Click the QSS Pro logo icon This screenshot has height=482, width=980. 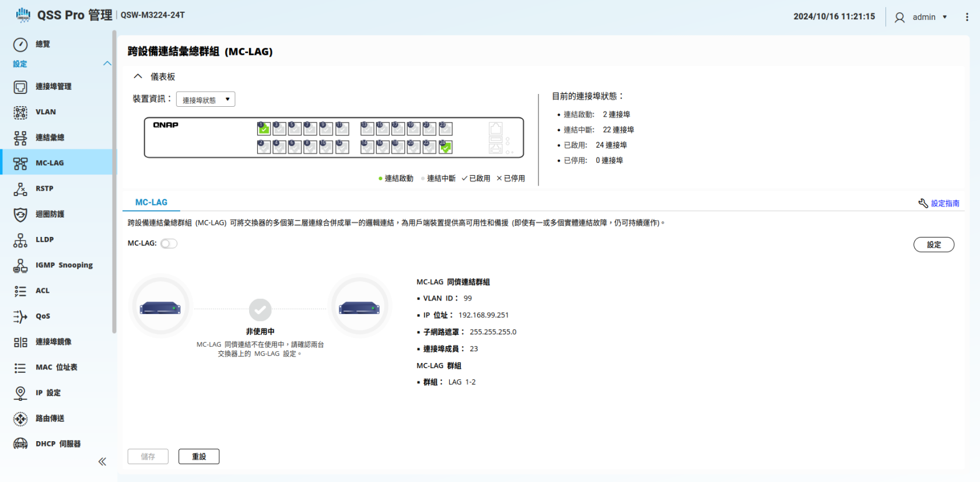[23, 15]
